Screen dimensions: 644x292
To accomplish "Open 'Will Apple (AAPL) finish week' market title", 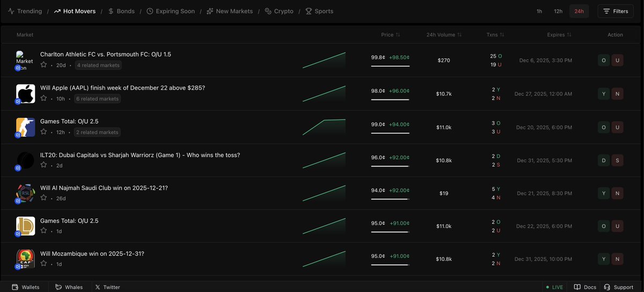I will pyautogui.click(x=122, y=87).
